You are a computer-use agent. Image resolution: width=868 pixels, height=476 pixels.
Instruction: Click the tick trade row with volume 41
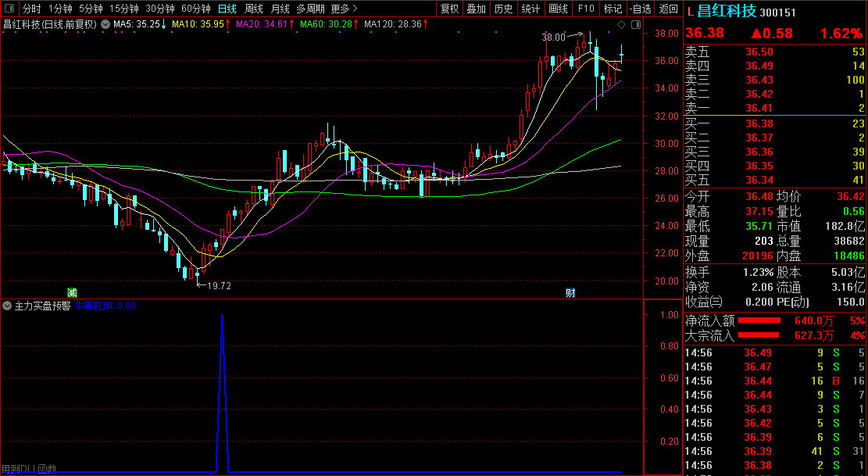[x=774, y=451]
